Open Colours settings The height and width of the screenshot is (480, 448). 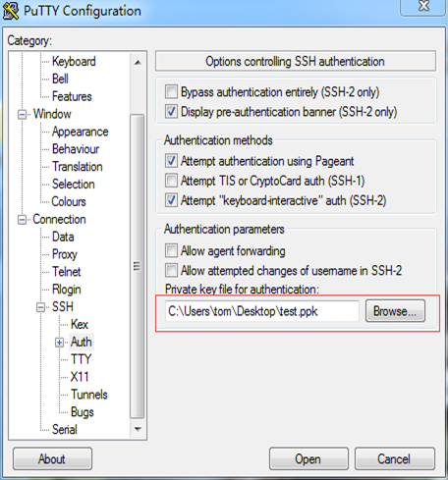[69, 201]
